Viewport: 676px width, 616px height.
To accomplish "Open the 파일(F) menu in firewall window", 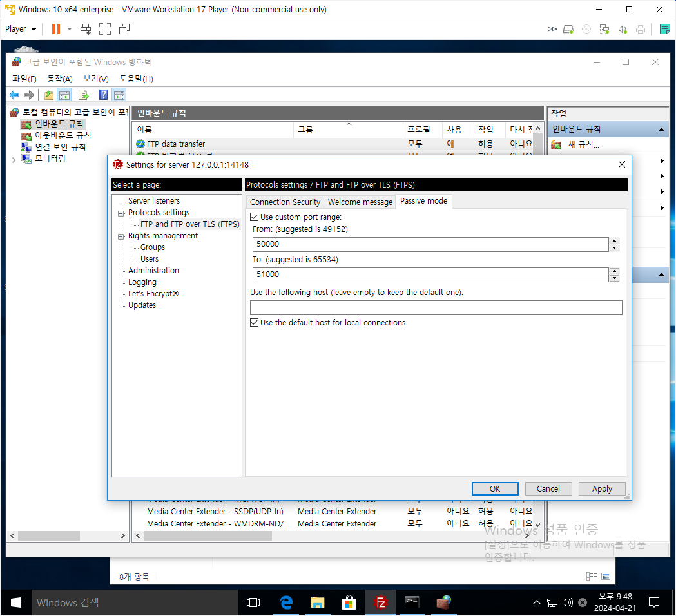I will pos(24,79).
